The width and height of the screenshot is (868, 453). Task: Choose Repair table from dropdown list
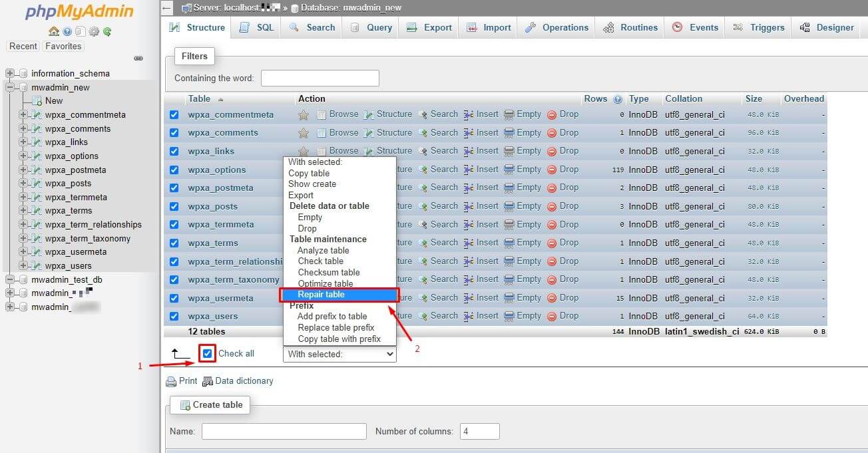[339, 295]
